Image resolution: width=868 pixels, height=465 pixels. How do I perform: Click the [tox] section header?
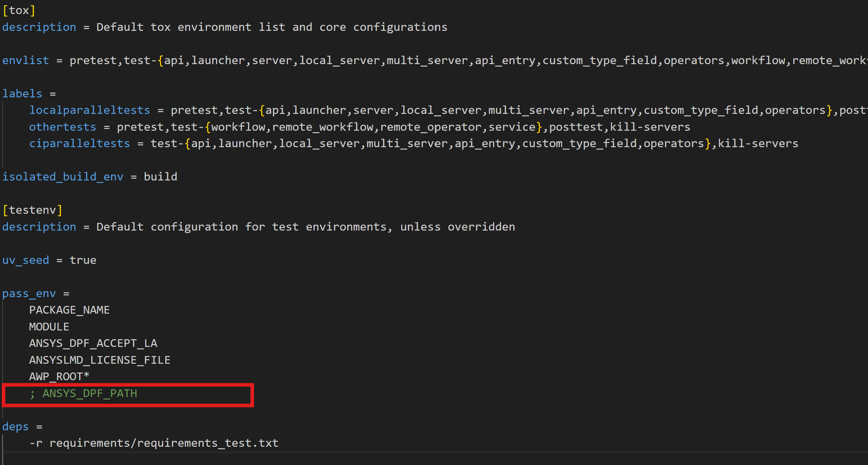tap(19, 11)
